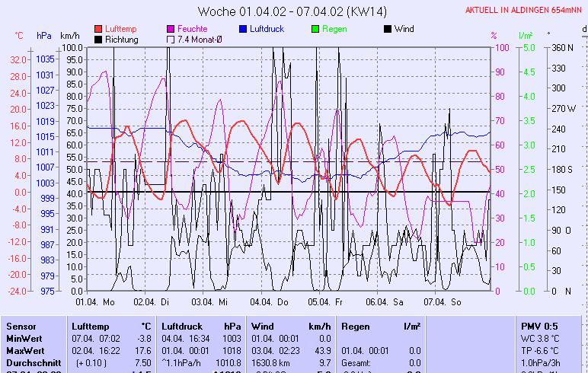Click the 'Luftdruck hPa' column header

coord(197,325)
